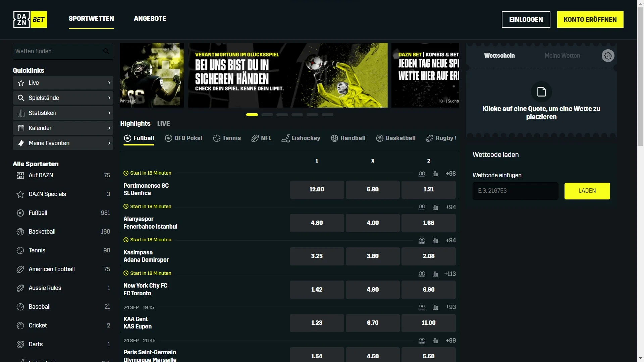Screen dimensions: 644x362
Task: Click the Fußball ball icon in Alle Sportarten
Action: 20,213
